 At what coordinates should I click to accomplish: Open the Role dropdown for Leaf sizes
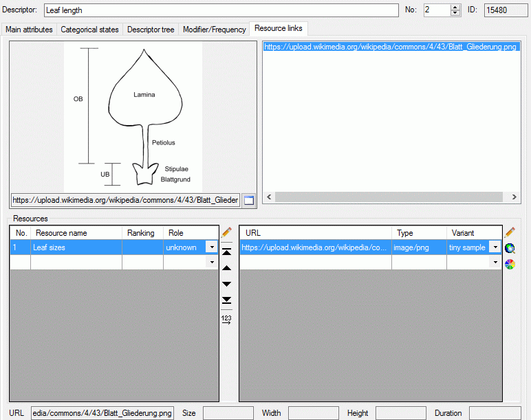(212, 247)
